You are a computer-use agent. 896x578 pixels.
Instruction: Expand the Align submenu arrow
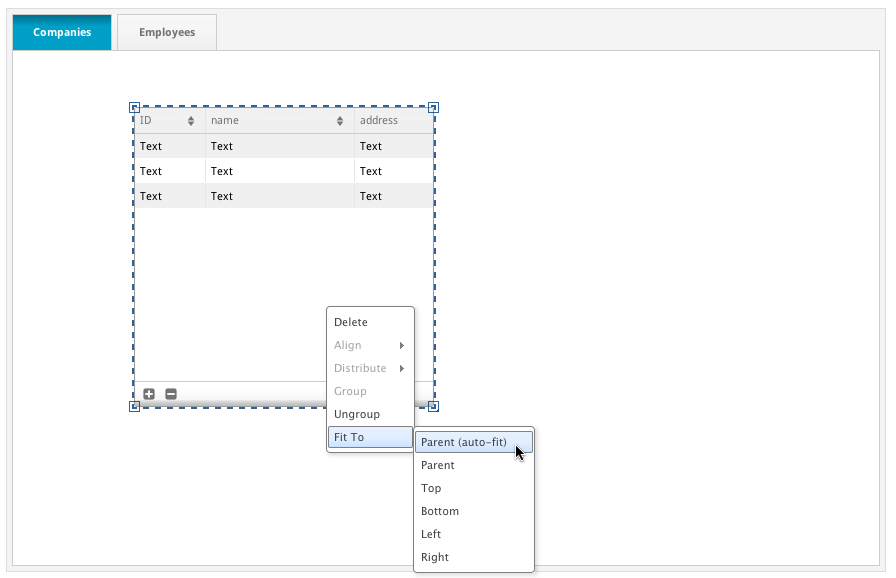pyautogui.click(x=402, y=346)
